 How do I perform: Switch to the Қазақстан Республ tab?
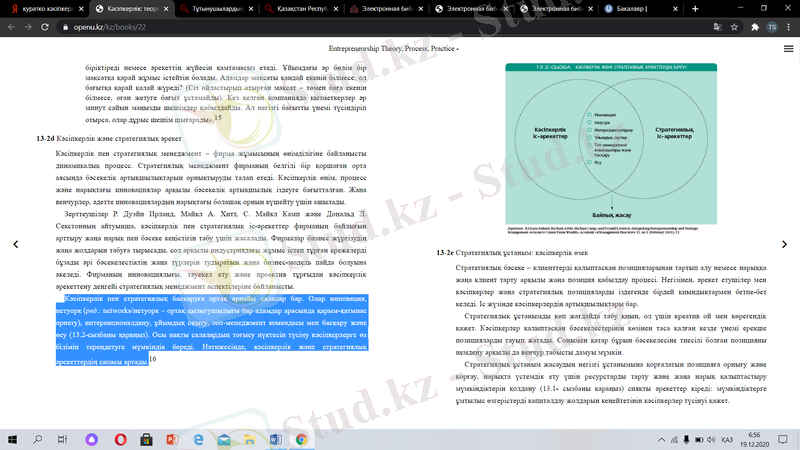coord(302,9)
